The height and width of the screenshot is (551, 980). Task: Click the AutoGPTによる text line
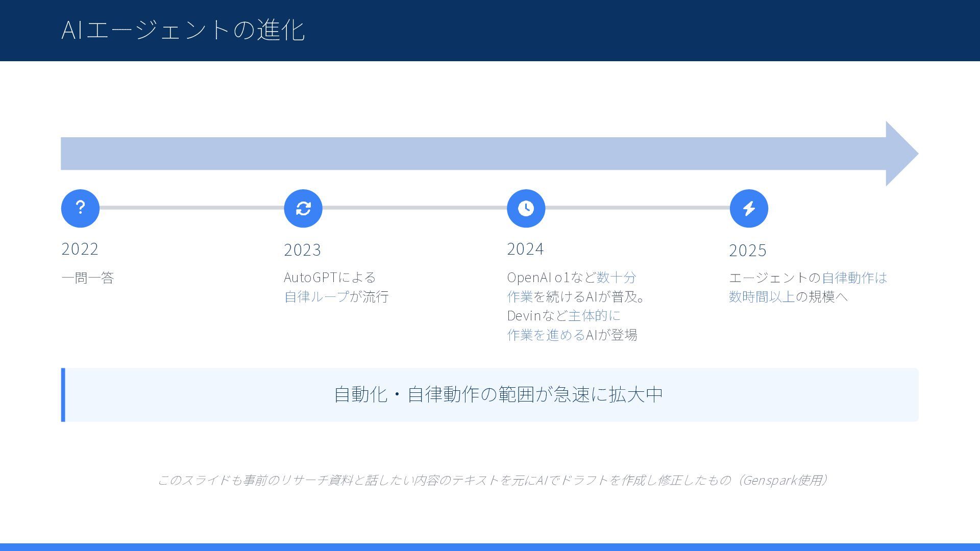pyautogui.click(x=330, y=278)
